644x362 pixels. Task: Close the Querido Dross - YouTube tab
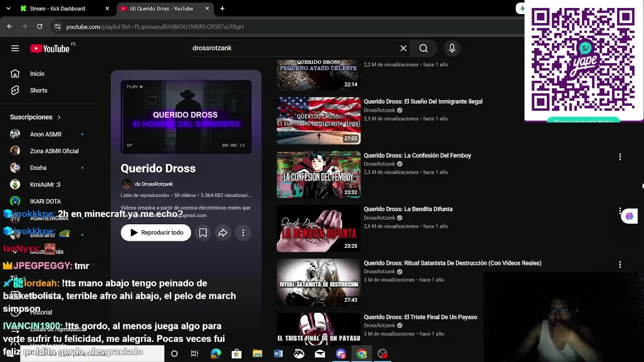(x=207, y=9)
